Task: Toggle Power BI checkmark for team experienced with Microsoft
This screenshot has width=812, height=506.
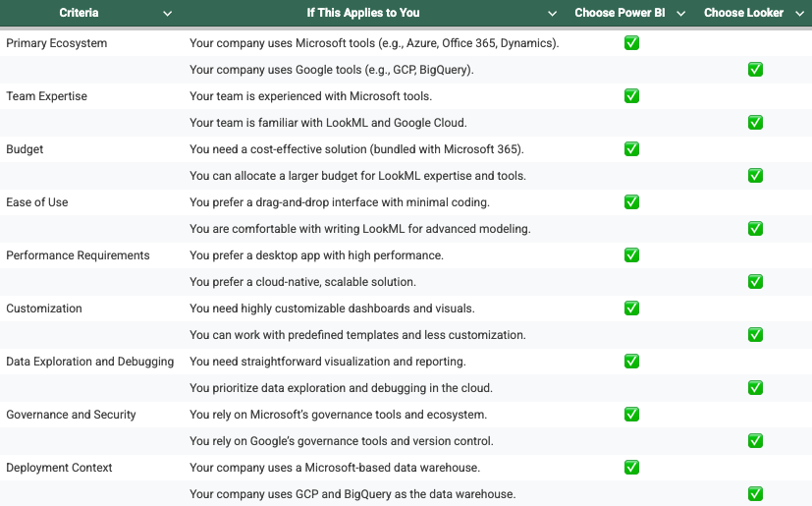Action: coord(631,96)
